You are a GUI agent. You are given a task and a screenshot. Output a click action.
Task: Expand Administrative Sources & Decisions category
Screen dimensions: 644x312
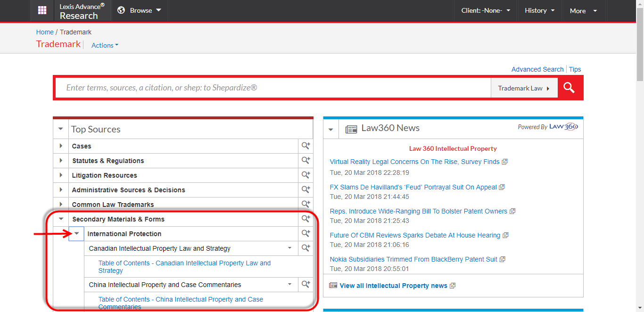[x=61, y=190]
